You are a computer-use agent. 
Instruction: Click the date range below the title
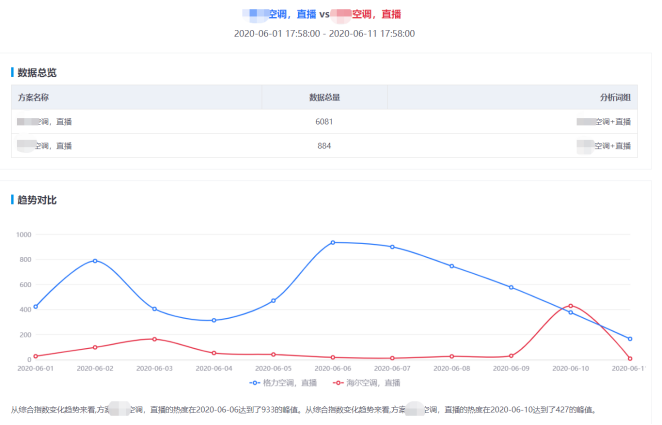(324, 33)
